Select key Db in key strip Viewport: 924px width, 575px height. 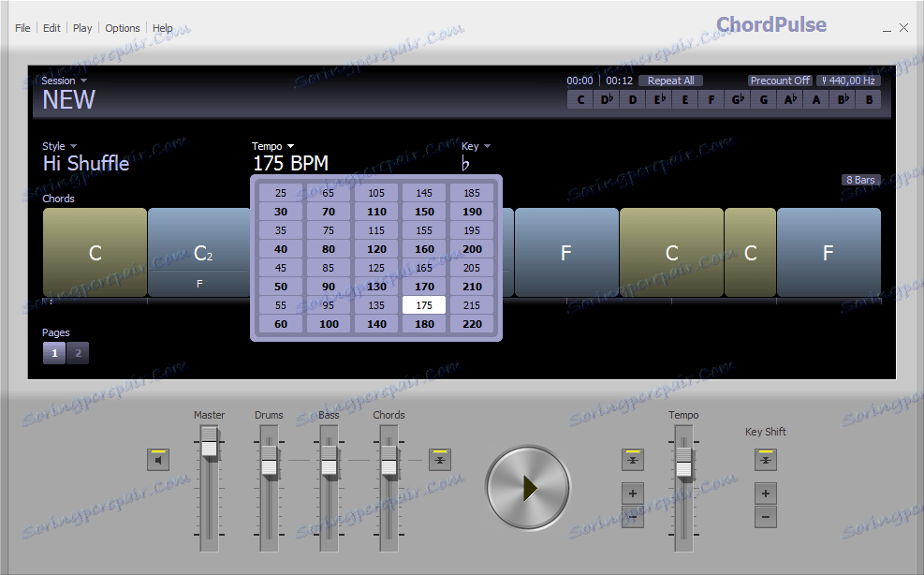tap(607, 99)
